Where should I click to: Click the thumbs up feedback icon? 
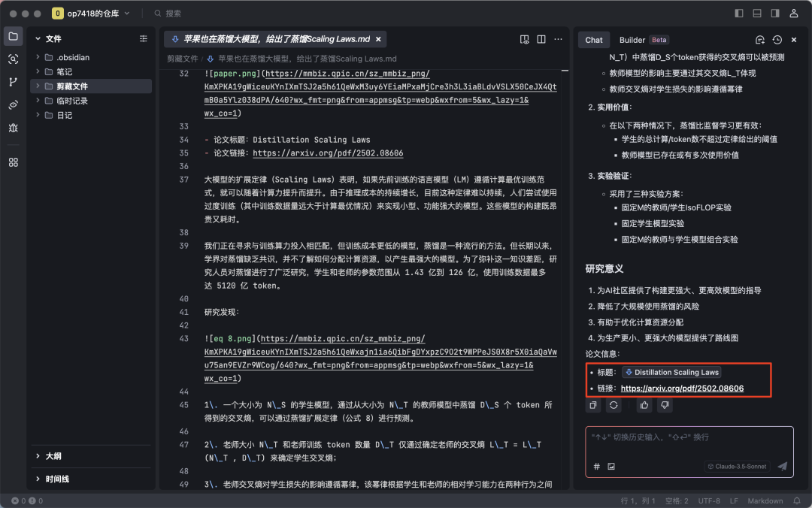tap(644, 405)
